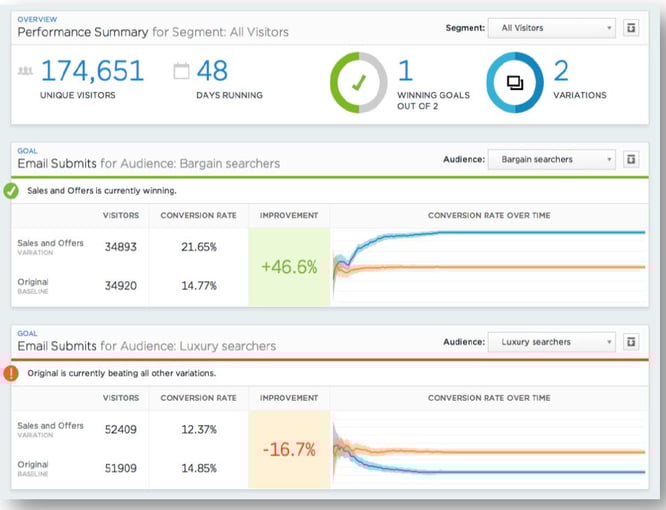Click conversion rate 21.65%
666x510 pixels.
(x=199, y=247)
